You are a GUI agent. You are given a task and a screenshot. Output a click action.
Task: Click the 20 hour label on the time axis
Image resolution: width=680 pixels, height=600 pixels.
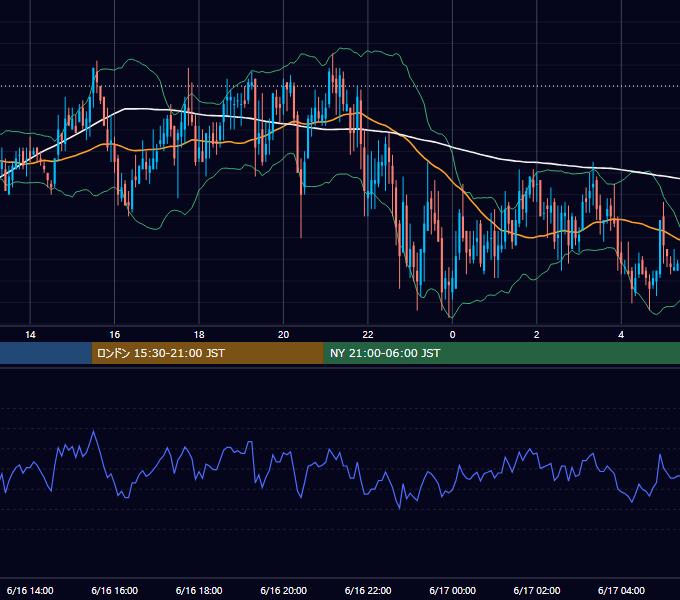pyautogui.click(x=283, y=335)
